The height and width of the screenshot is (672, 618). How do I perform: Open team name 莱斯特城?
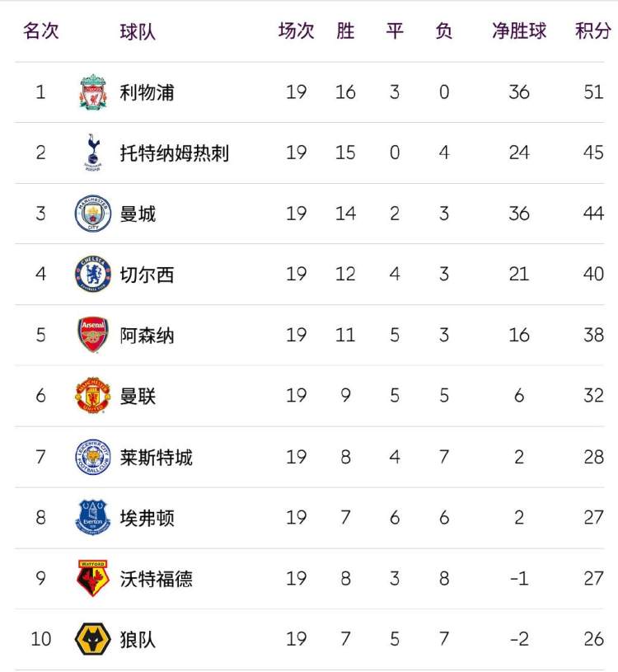tap(157, 458)
